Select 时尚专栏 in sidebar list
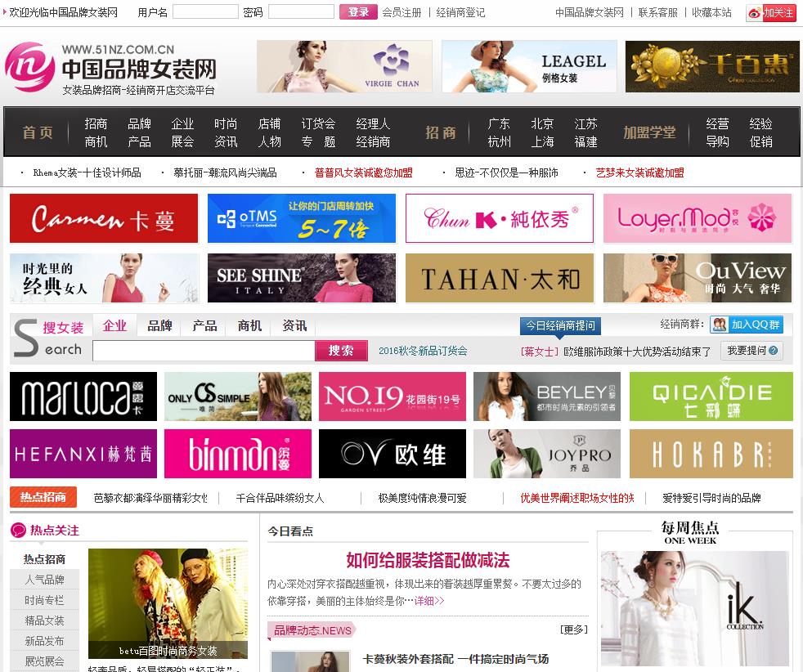803x672 pixels. point(44,600)
